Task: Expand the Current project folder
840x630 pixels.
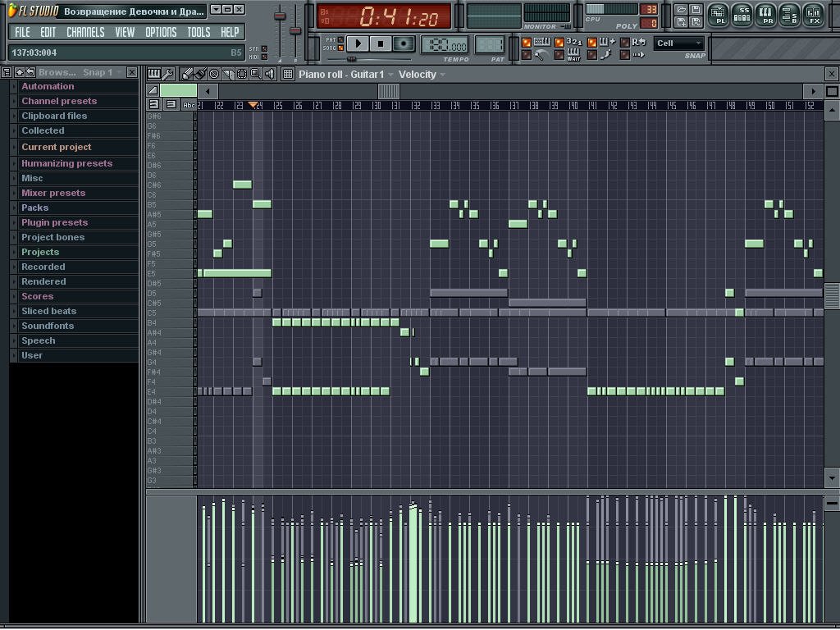Action: pyautogui.click(x=75, y=147)
